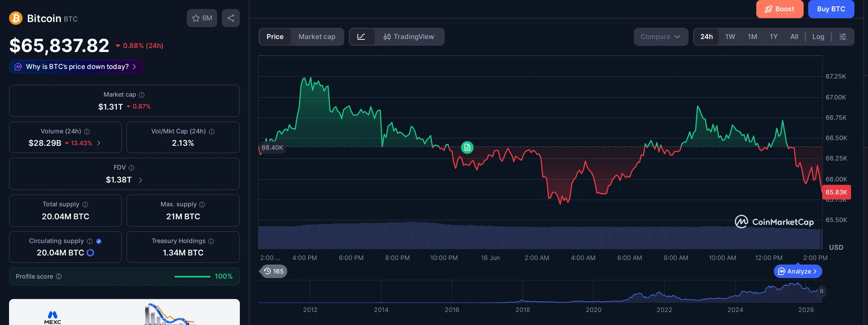The image size is (868, 325).
Task: Click the 2.13% Vol/Mkt Cap value
Action: 183,143
